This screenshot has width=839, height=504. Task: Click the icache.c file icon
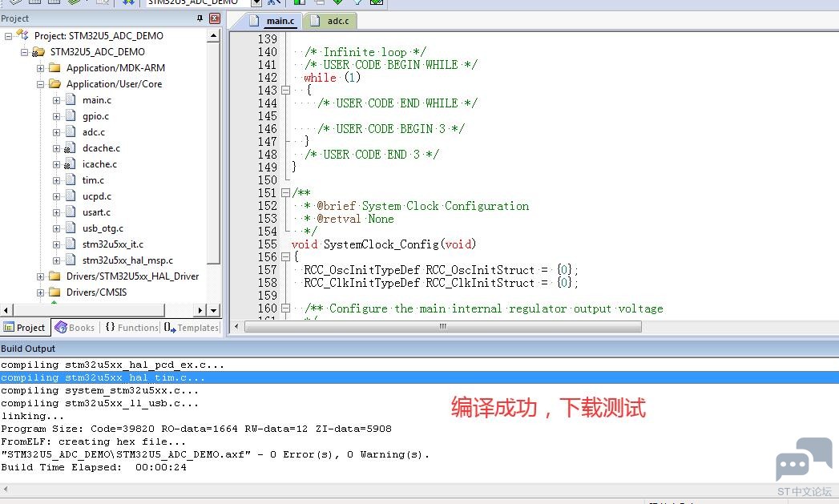(70, 163)
